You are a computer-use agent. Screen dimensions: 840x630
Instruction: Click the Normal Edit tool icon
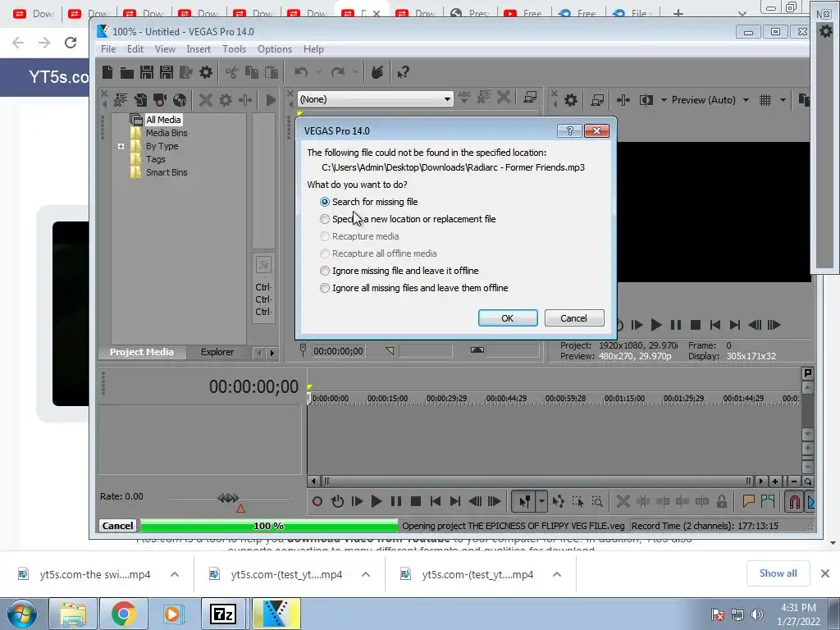click(x=523, y=501)
